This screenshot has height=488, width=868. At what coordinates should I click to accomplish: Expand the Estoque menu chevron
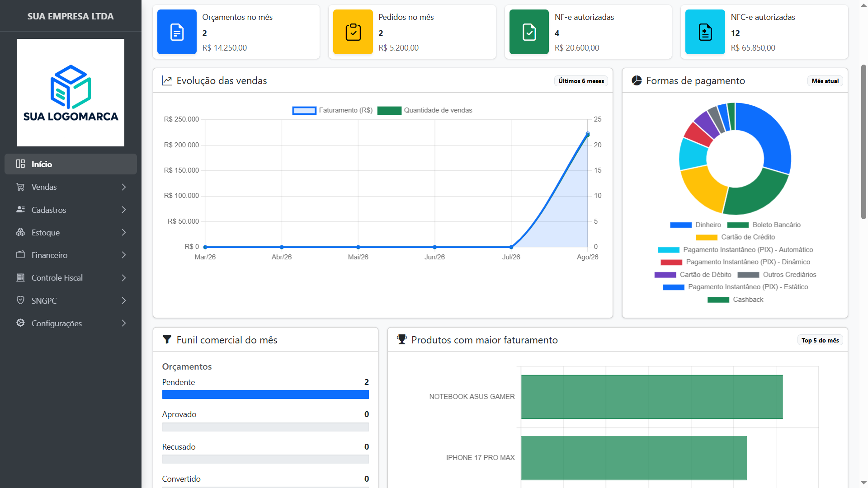[124, 232]
